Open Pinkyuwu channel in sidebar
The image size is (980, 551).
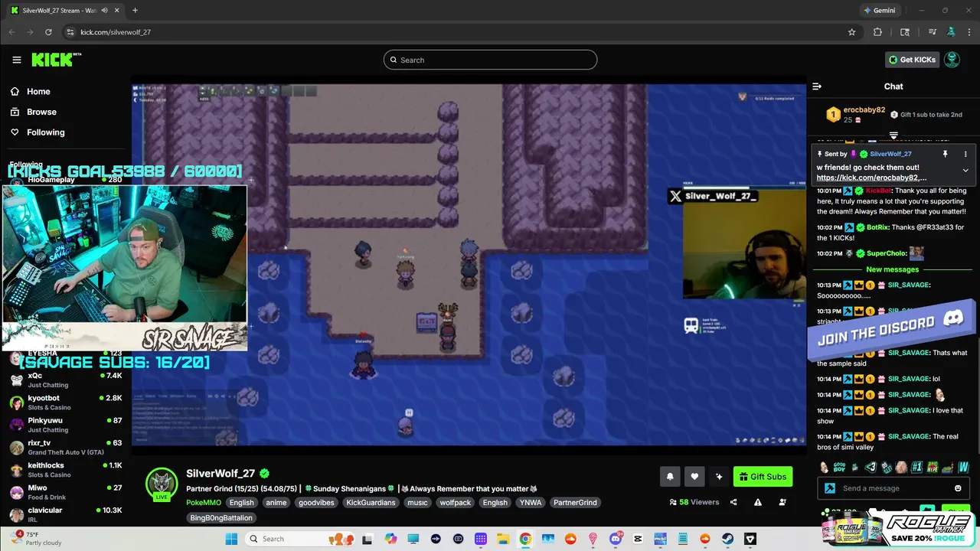66,425
